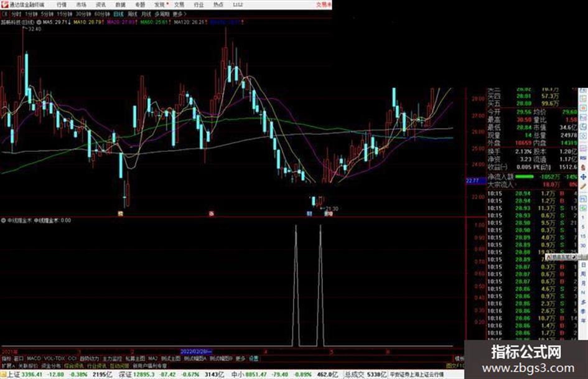Viewport: 588px width, 379px height.
Task: Open the 发现 menu
Action: click(x=160, y=5)
